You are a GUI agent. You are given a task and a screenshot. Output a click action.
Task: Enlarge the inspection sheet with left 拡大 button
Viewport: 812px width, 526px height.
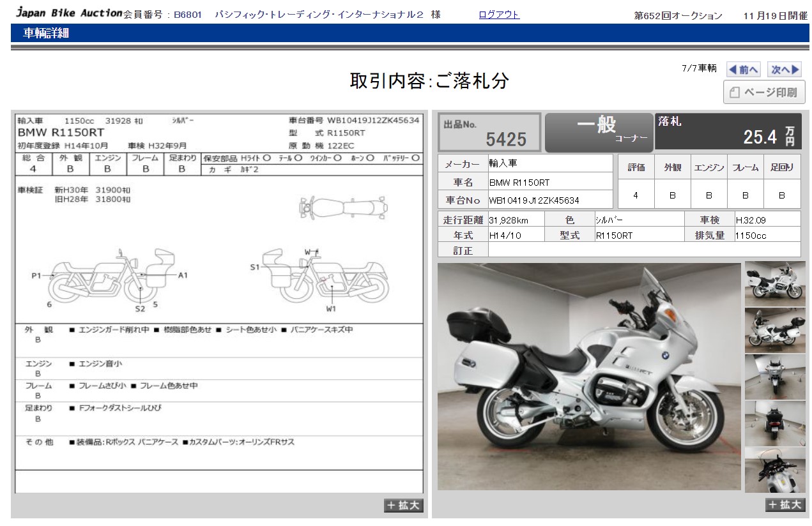click(x=404, y=505)
